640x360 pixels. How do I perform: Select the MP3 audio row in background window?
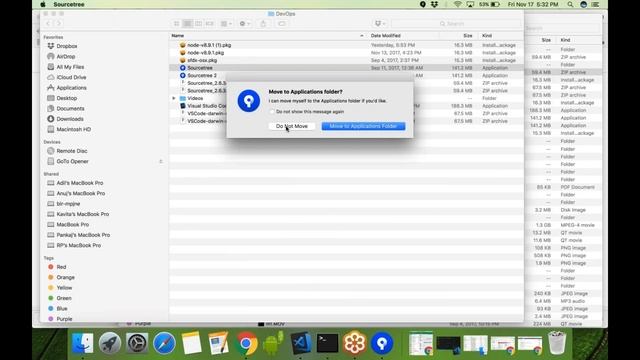pyautogui.click(x=563, y=301)
